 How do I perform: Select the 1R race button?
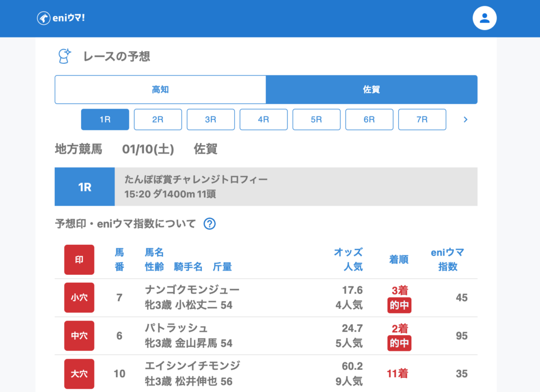coord(105,120)
